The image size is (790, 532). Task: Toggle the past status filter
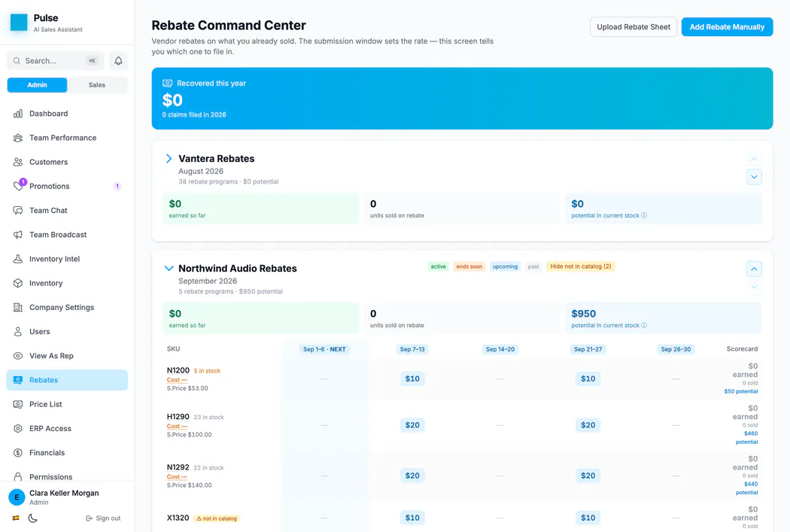[533, 266]
